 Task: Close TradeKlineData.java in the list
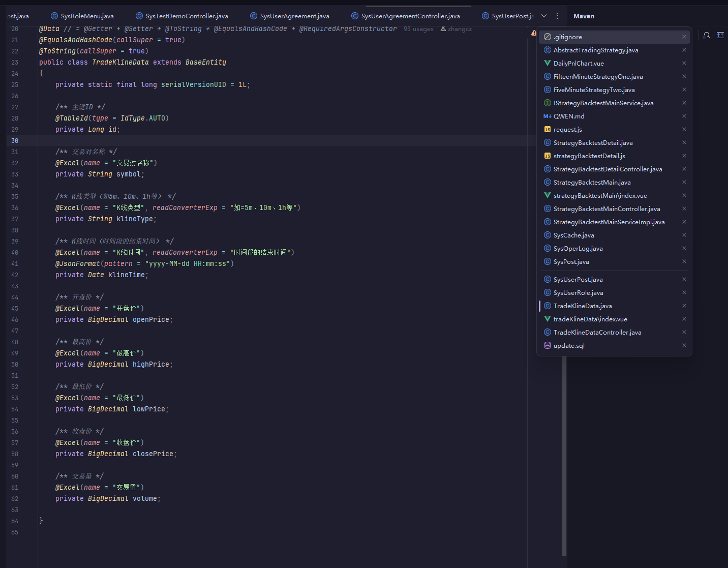[x=684, y=306]
